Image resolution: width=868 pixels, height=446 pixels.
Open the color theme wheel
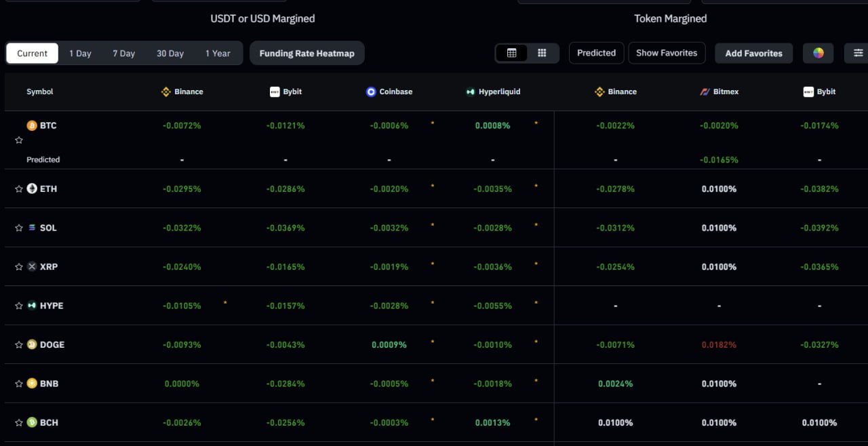(818, 53)
